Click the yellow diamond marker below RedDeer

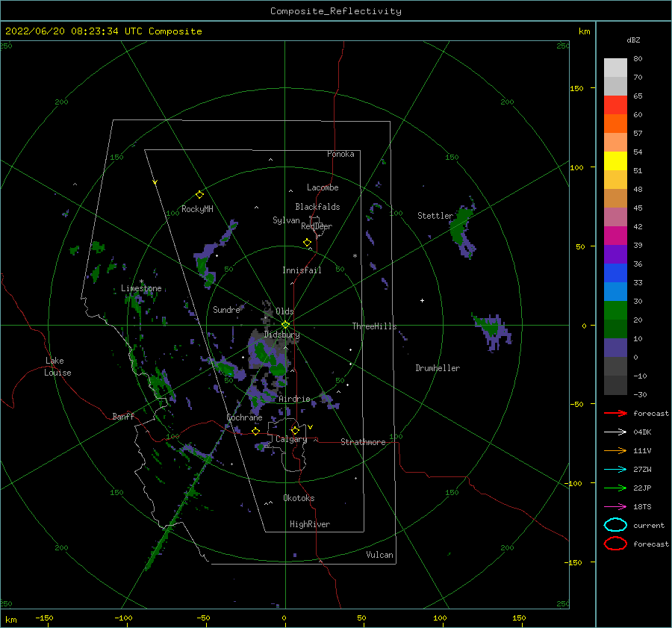coord(307,243)
